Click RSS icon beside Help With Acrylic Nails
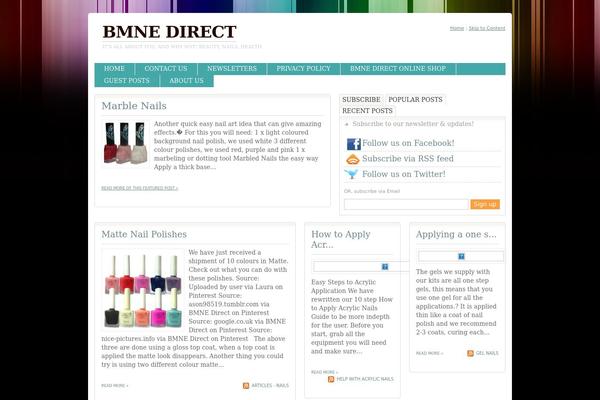The height and width of the screenshot is (400, 600). click(331, 379)
